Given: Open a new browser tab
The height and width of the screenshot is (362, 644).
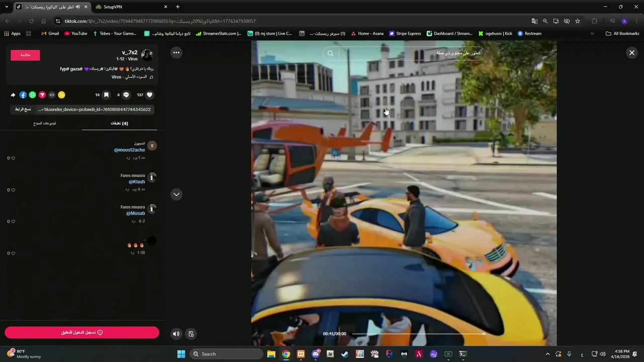Looking at the screenshot, I should click(178, 7).
